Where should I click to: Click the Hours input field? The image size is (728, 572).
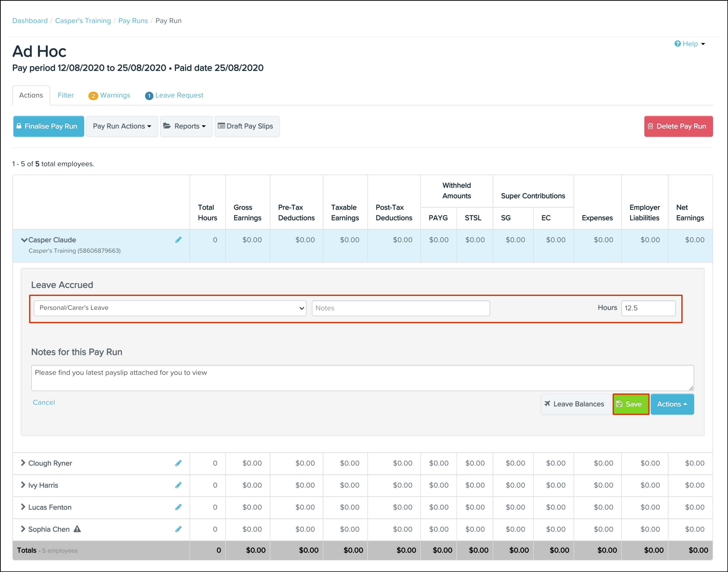[x=648, y=308]
